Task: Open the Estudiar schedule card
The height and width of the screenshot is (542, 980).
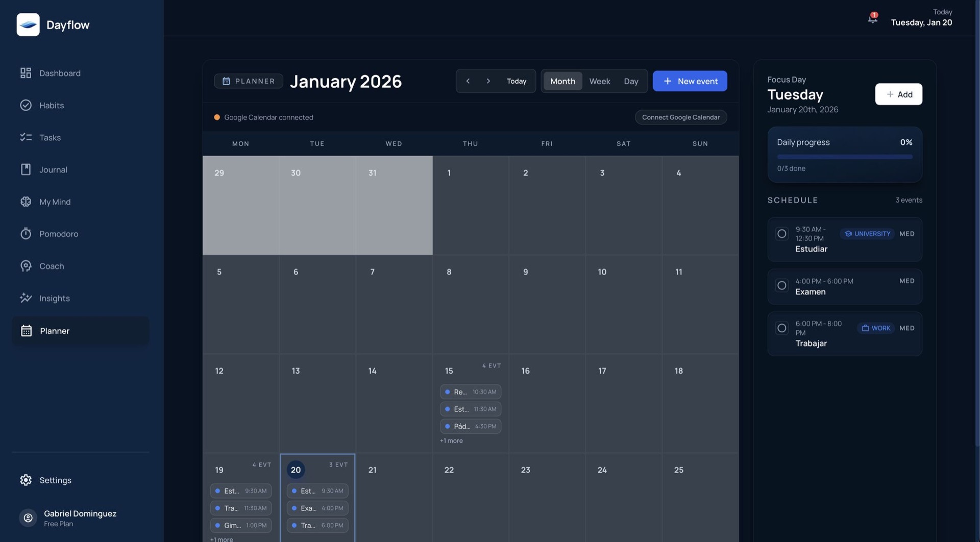Action: pyautogui.click(x=845, y=240)
